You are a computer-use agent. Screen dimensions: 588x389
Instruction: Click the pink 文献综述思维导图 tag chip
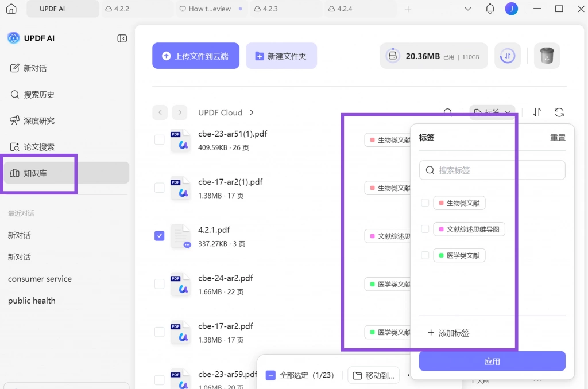[469, 229]
